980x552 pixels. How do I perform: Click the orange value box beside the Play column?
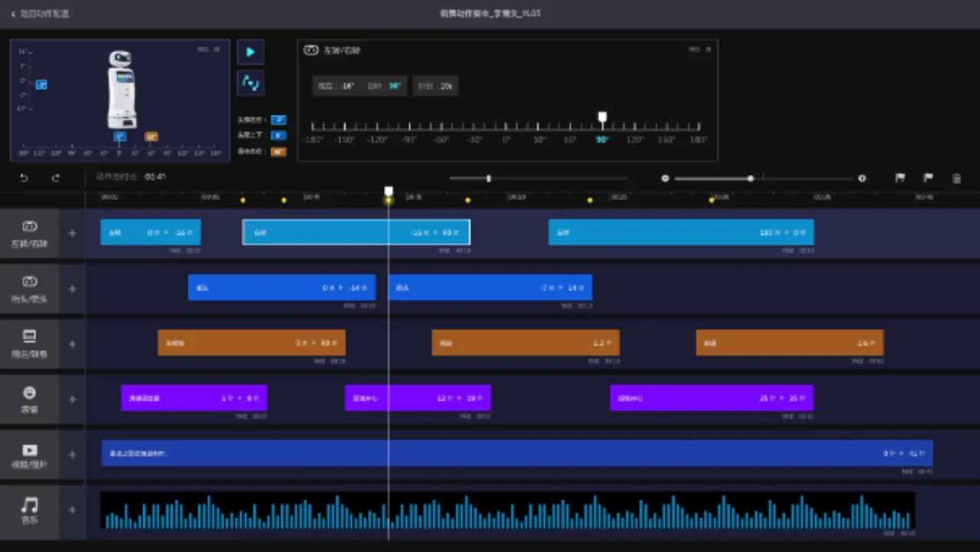(278, 151)
